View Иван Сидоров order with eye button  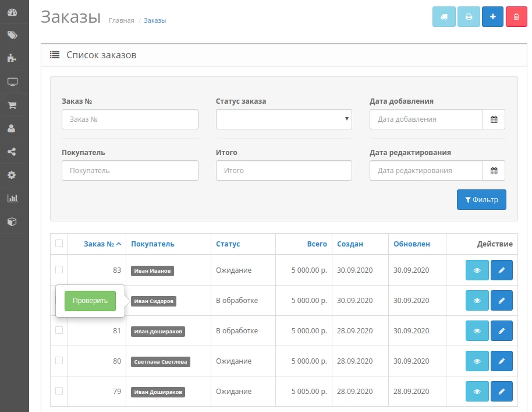(477, 301)
